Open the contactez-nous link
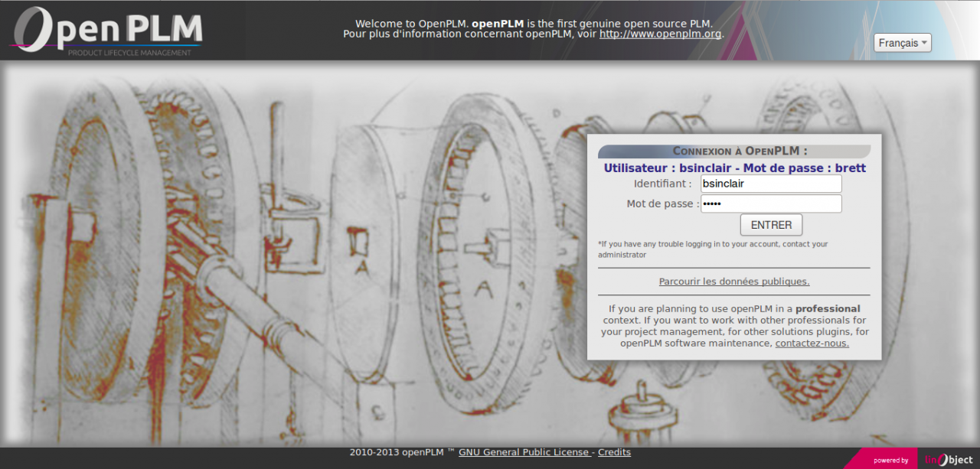 pyautogui.click(x=812, y=344)
